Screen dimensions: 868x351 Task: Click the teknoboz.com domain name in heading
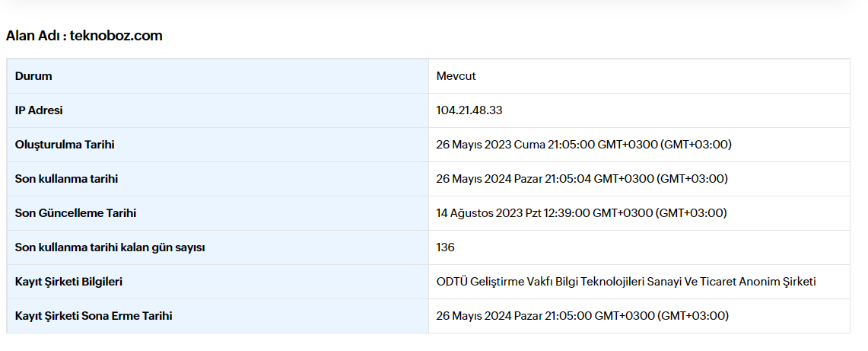click(116, 36)
